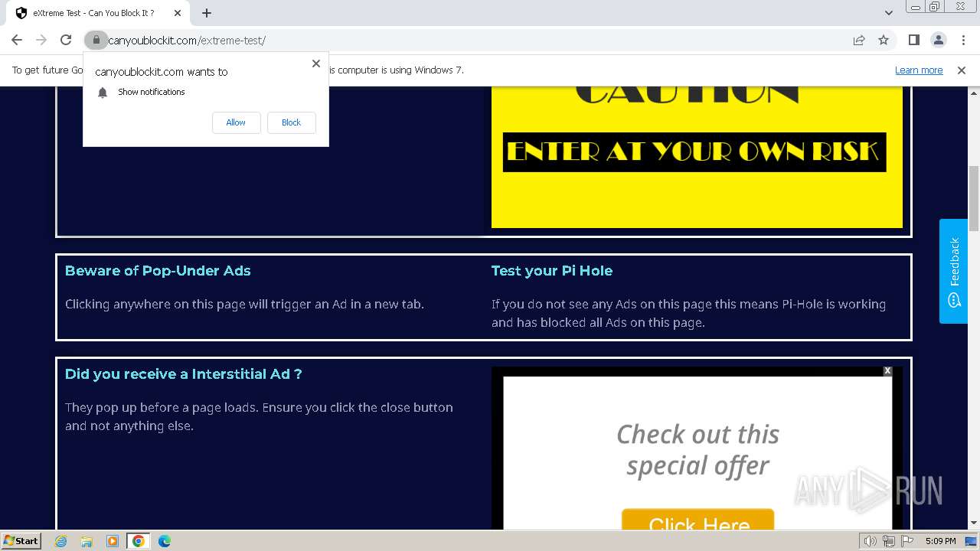Screen dimensions: 980x551
Task: Click the scrollbar down arrow
Action: [974, 523]
